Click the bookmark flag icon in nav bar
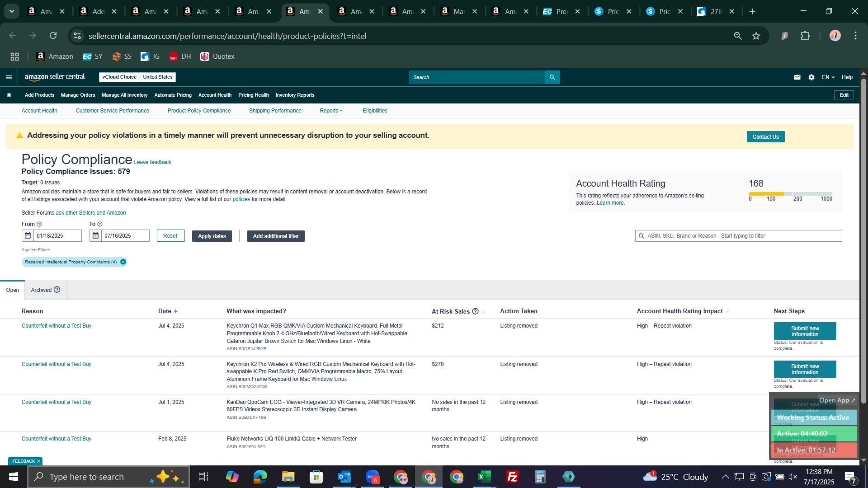Image resolution: width=868 pixels, height=488 pixels. coord(9,95)
